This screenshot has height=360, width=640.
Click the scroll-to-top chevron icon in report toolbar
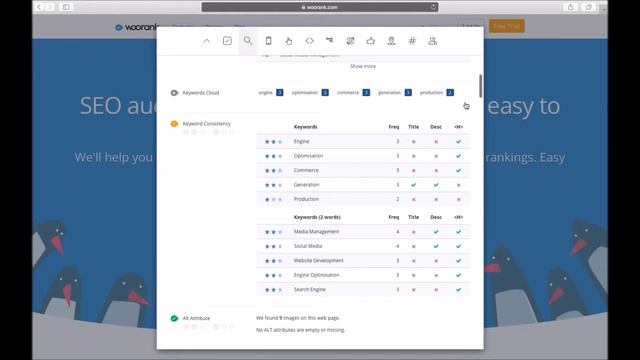[x=207, y=41]
